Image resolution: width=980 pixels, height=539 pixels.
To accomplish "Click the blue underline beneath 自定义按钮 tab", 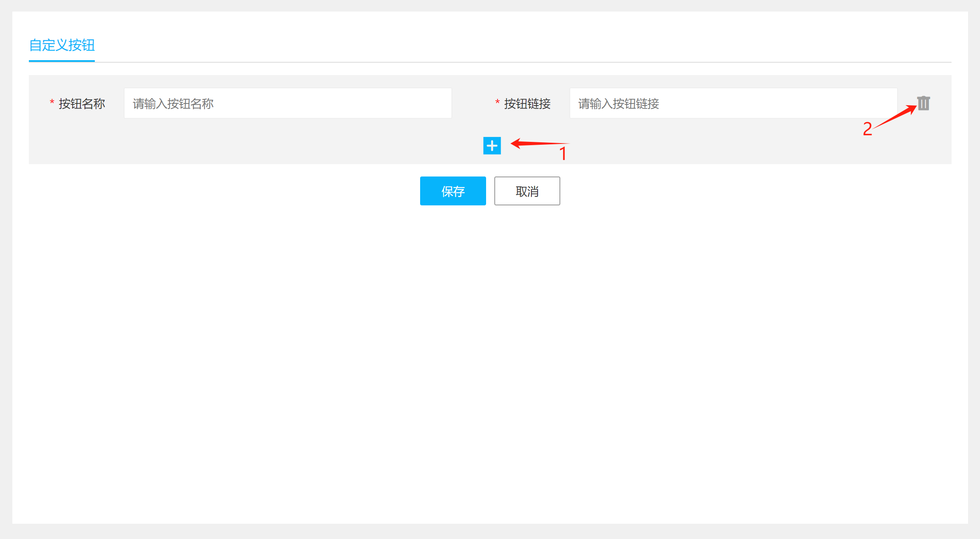I will [62, 61].
